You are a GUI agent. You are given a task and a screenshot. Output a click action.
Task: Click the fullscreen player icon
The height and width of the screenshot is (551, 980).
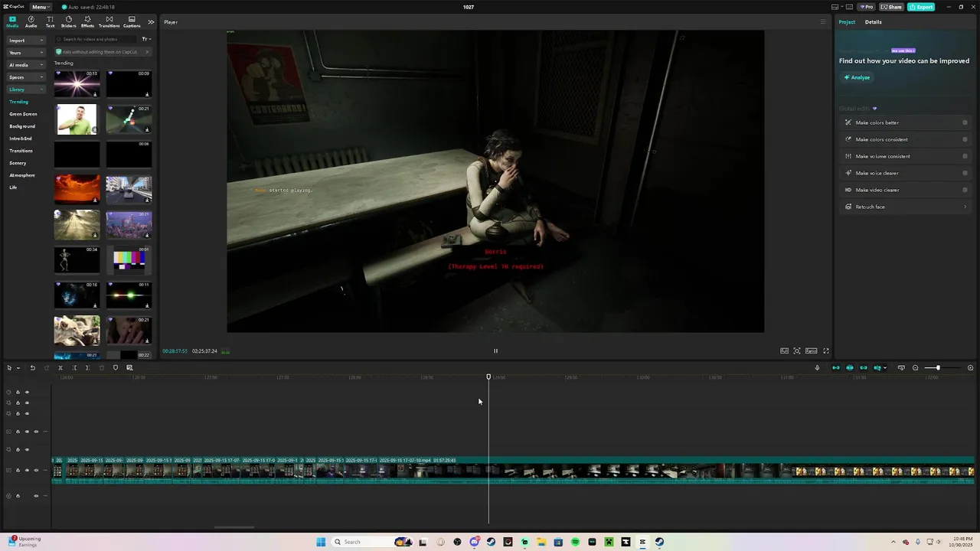[x=826, y=351]
